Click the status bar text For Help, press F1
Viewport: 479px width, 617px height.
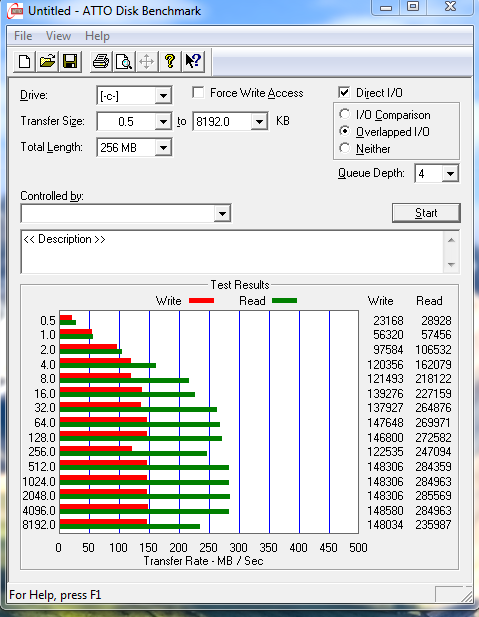tap(55, 595)
